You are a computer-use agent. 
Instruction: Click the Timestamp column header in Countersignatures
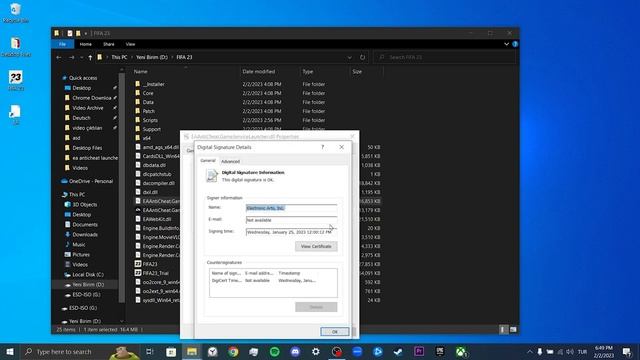click(289, 273)
